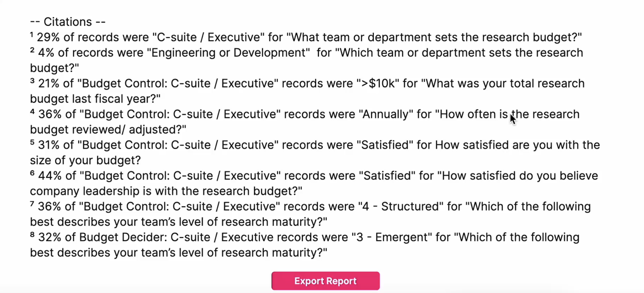Click the superscript 8 citation marker
Viewport: 644px width, 293px height.
(x=32, y=235)
